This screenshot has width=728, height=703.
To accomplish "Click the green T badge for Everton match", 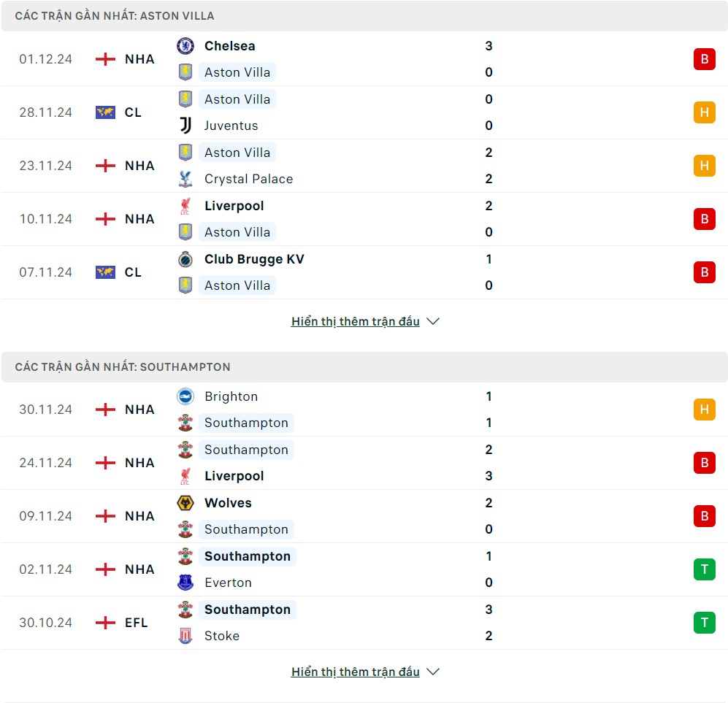I will coord(704,569).
